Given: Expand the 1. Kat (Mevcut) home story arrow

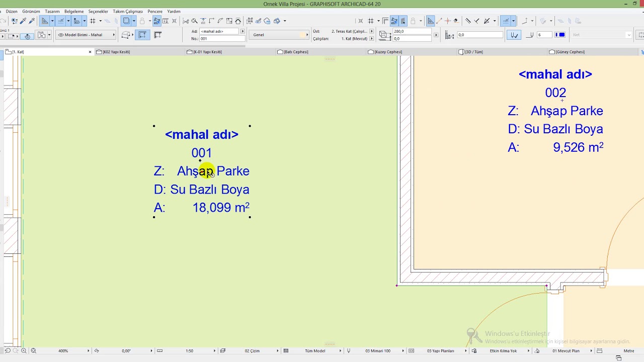Looking at the screenshot, I should point(372,39).
